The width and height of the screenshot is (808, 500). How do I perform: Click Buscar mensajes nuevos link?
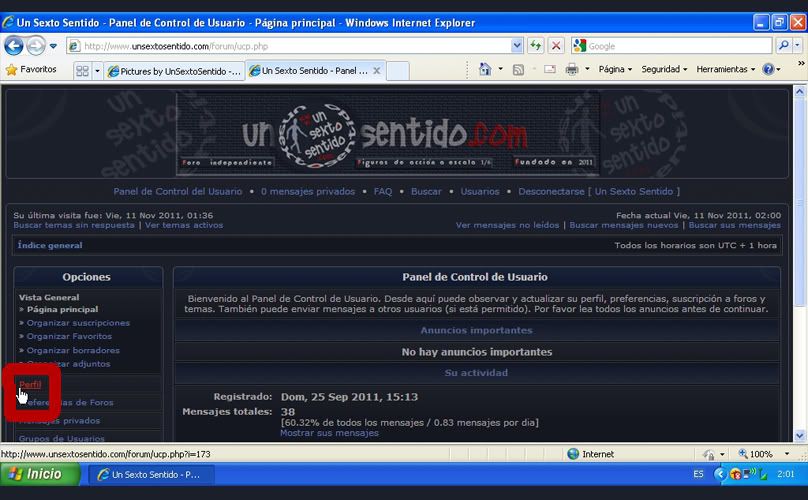coord(624,225)
